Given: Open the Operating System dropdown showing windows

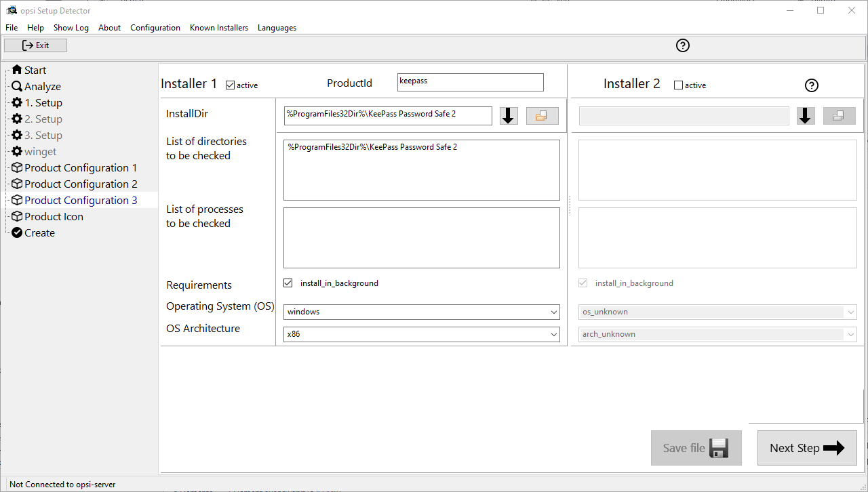Looking at the screenshot, I should click(x=422, y=312).
